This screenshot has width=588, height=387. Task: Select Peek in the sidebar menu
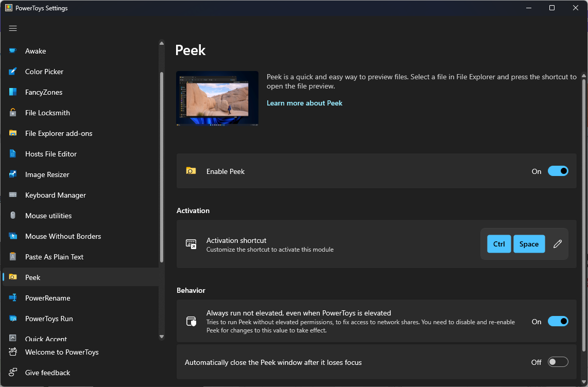[32, 277]
